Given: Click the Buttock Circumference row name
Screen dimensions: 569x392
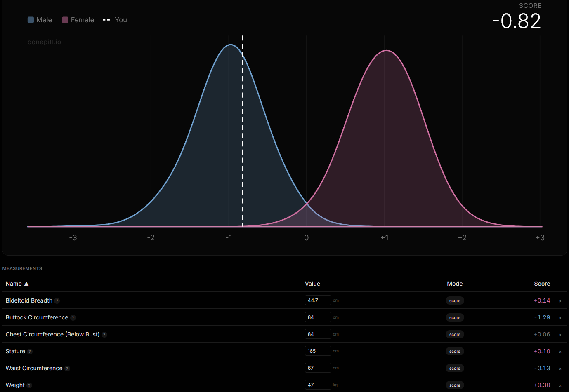Looking at the screenshot, I should click(x=37, y=317).
